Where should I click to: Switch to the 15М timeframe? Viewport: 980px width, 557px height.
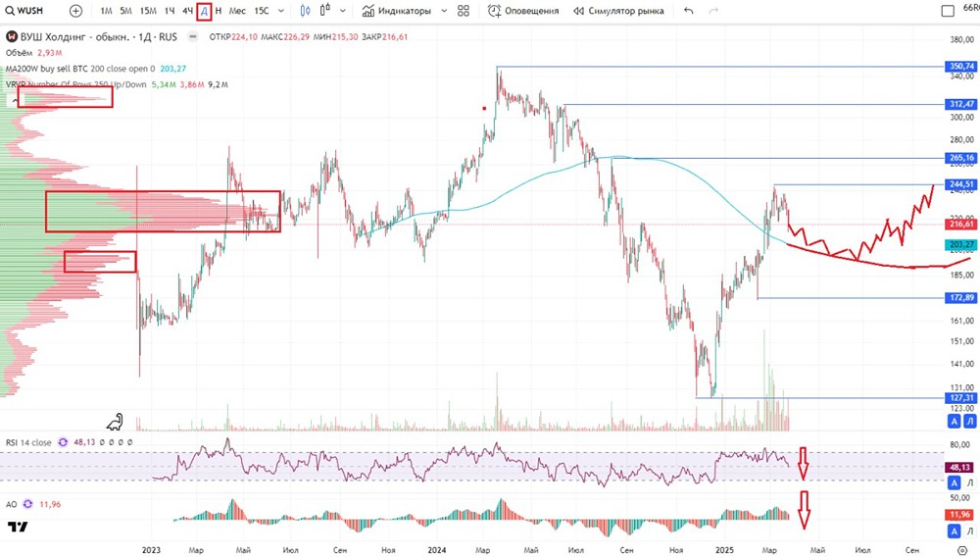148,11
